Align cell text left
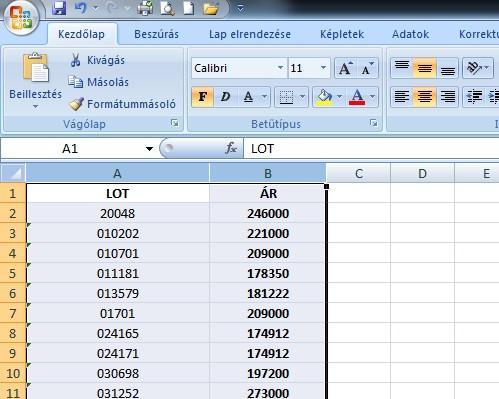 pos(402,97)
